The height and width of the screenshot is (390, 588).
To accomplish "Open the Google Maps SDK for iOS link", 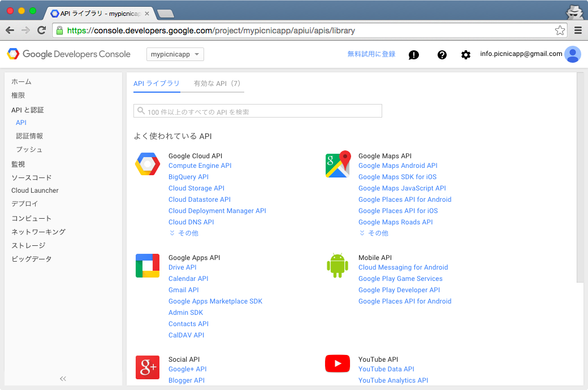I will coord(397,177).
